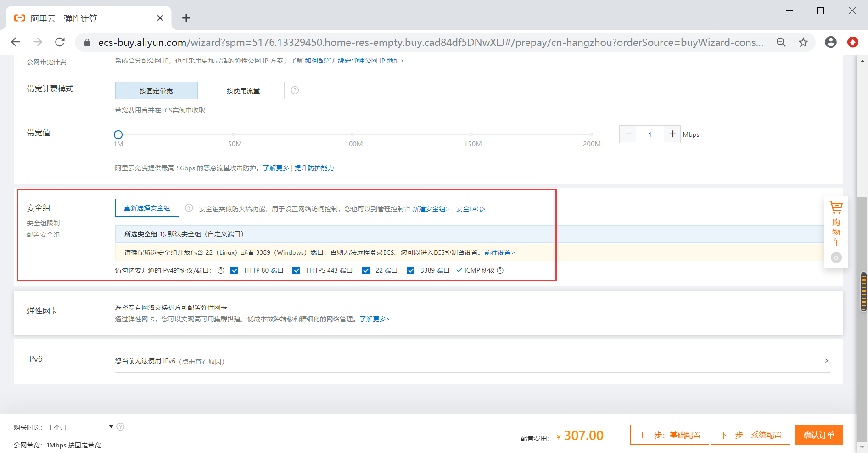This screenshot has height=453, width=868.
Task: Open the 安全FAQ link
Action: point(470,209)
